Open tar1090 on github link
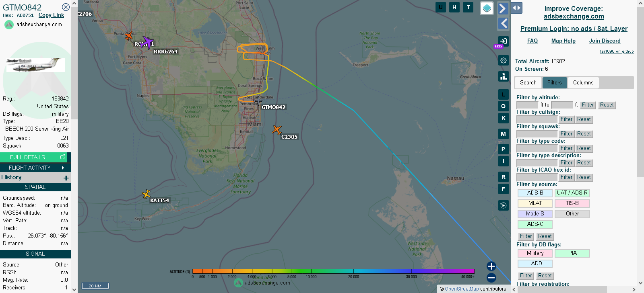Viewport: 644px width, 293px height. tap(617, 51)
